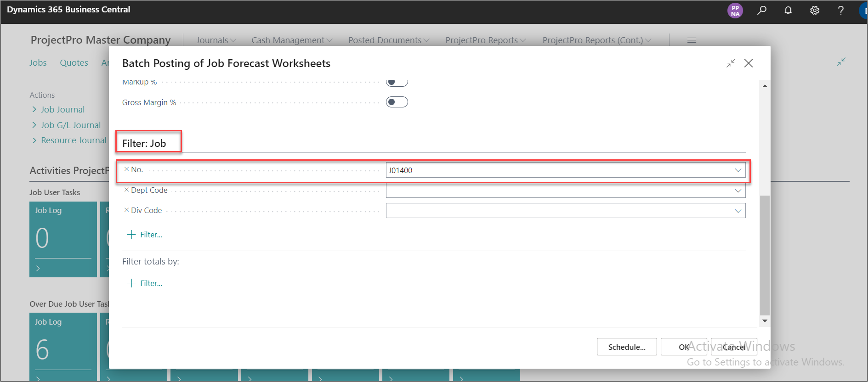Remove the Div Code filter field
Image resolution: width=868 pixels, height=382 pixels.
tap(126, 210)
